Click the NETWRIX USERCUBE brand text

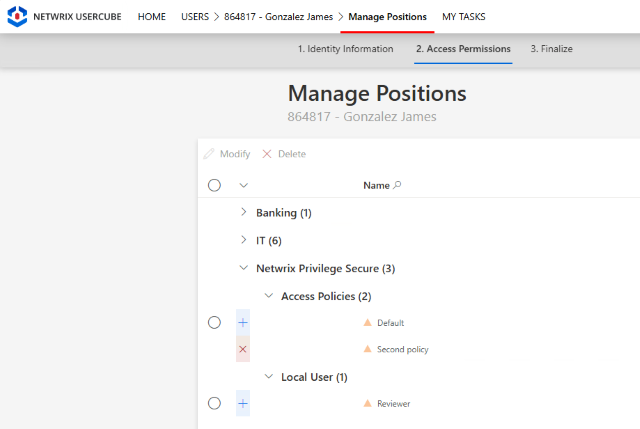click(x=77, y=17)
